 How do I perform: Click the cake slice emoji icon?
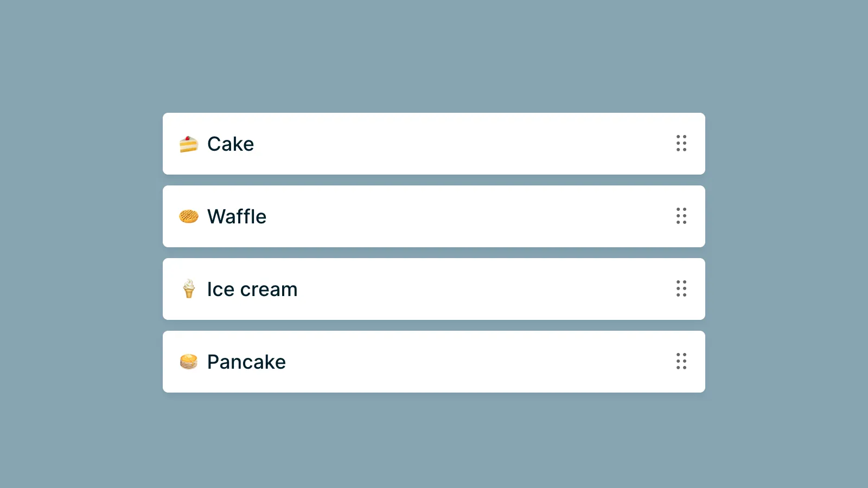click(188, 144)
